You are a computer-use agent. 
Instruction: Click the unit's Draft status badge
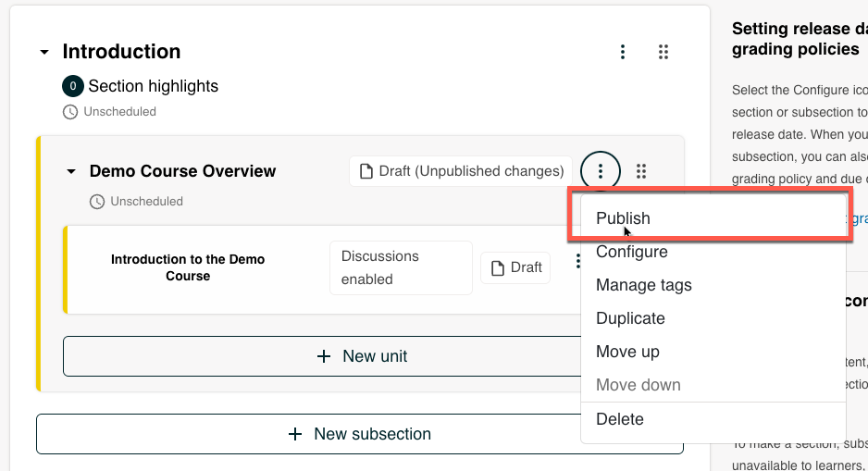(515, 267)
